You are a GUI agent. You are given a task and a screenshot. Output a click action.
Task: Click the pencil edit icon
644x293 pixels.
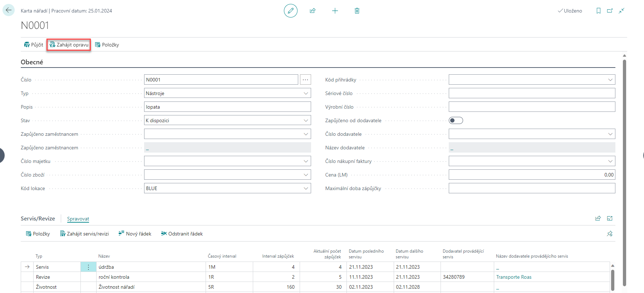click(290, 11)
